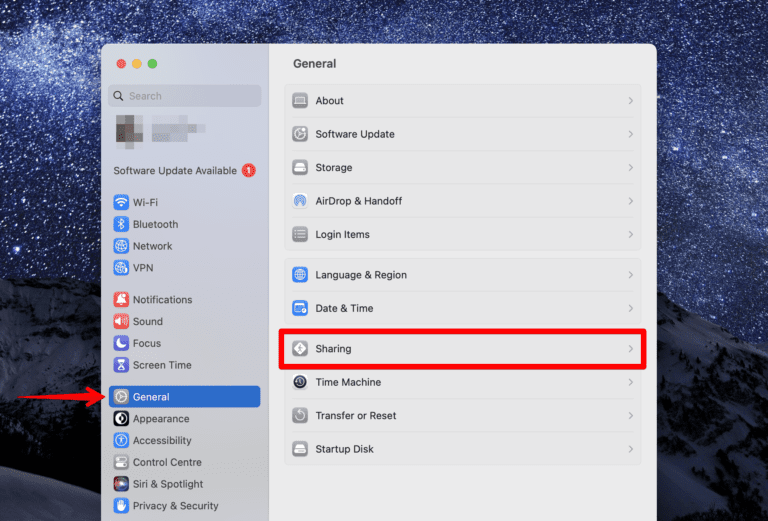
Task: Select Control Centre in sidebar
Action: (167, 463)
